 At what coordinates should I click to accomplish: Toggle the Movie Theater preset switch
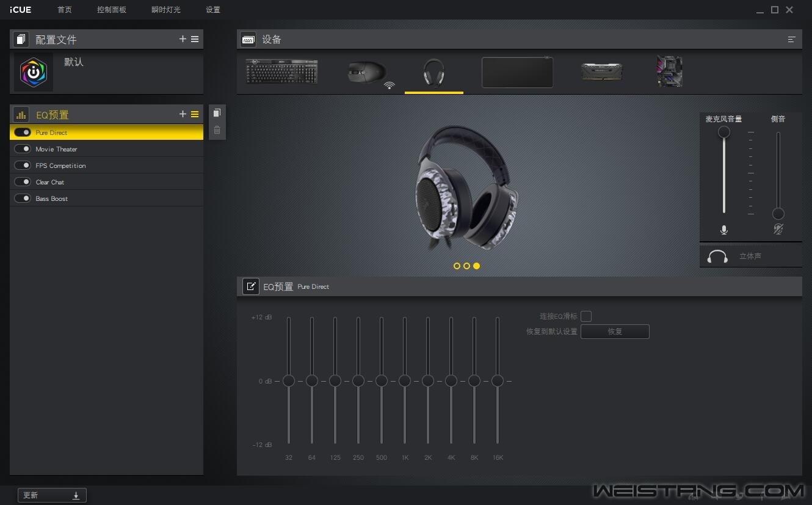[x=23, y=149]
